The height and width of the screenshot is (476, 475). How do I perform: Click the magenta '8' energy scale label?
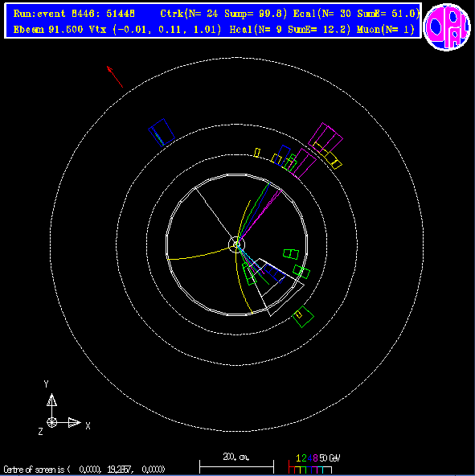point(315,458)
